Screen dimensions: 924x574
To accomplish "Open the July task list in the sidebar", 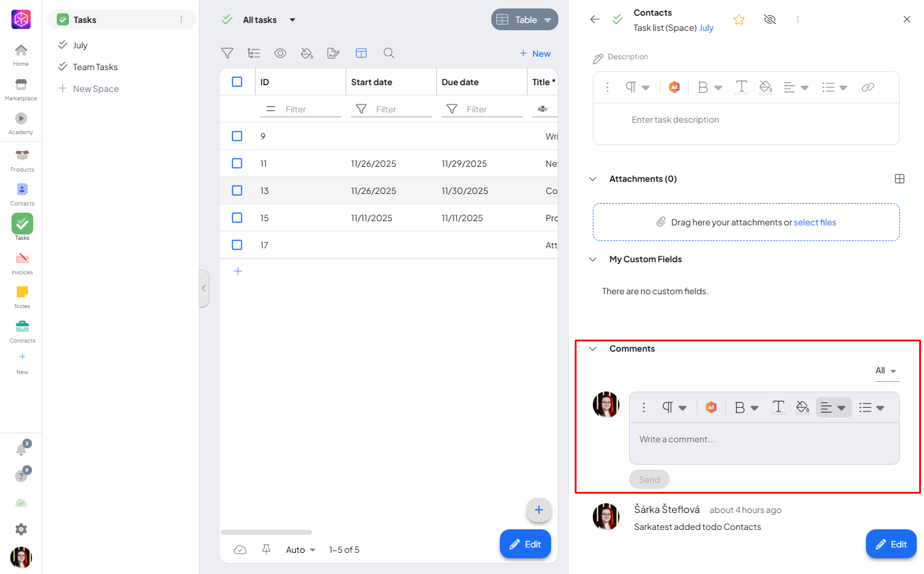I will tap(80, 45).
